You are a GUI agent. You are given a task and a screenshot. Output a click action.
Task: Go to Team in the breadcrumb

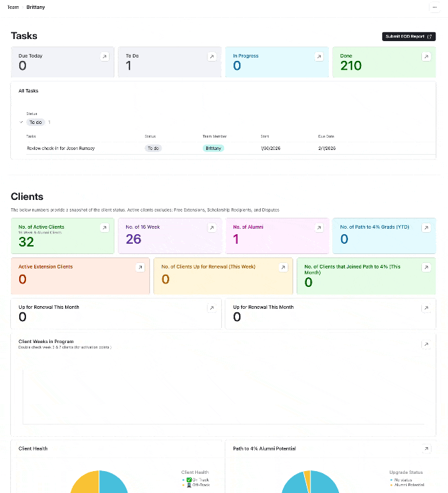click(x=13, y=7)
